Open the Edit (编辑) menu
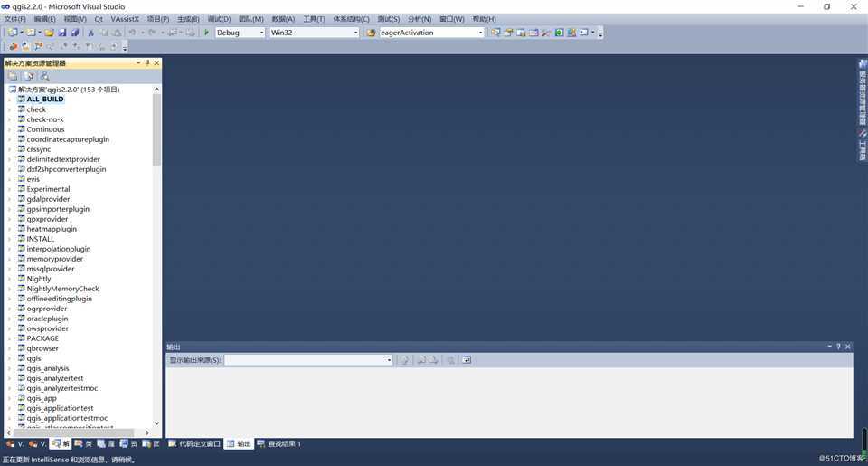Screen dimensions: 868x466 [44, 19]
